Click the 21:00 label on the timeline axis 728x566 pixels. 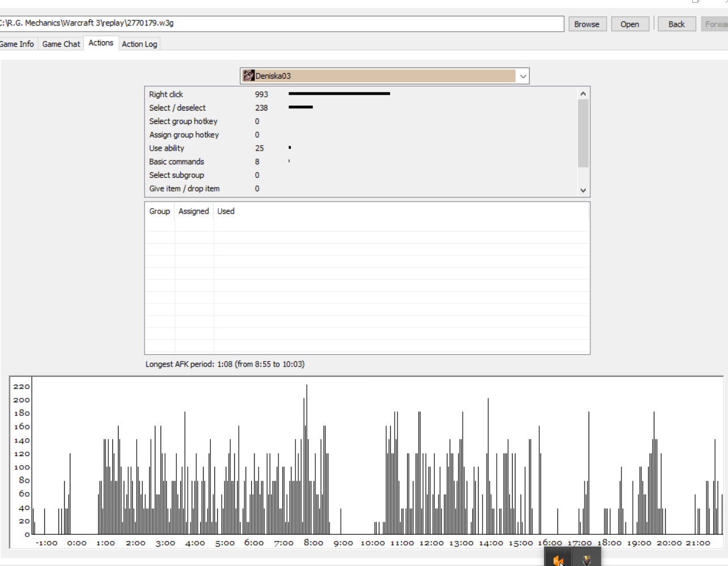point(698,543)
